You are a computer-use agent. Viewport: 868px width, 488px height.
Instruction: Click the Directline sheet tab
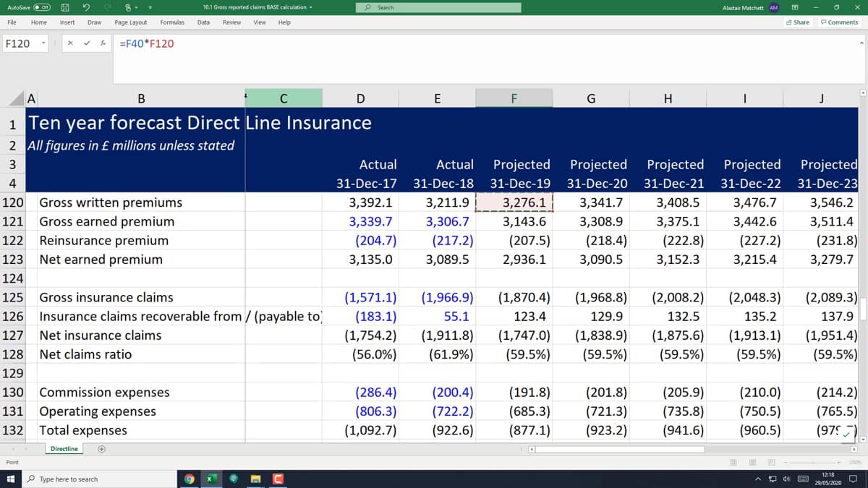point(64,449)
